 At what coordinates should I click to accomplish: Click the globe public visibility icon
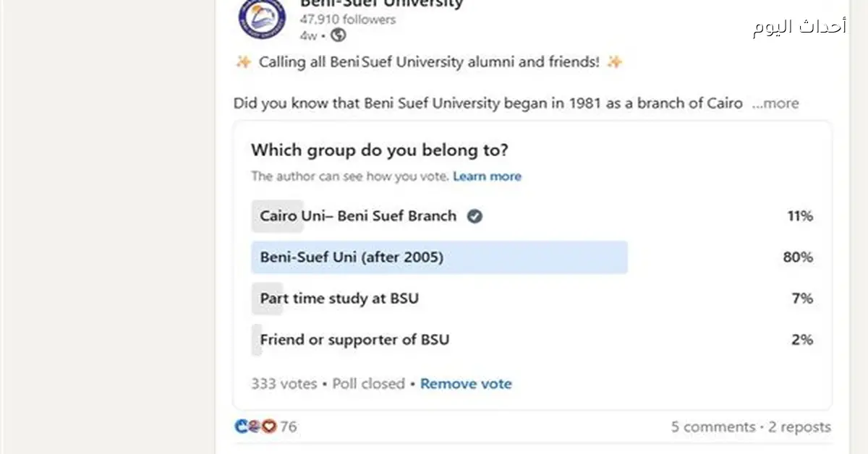(338, 35)
